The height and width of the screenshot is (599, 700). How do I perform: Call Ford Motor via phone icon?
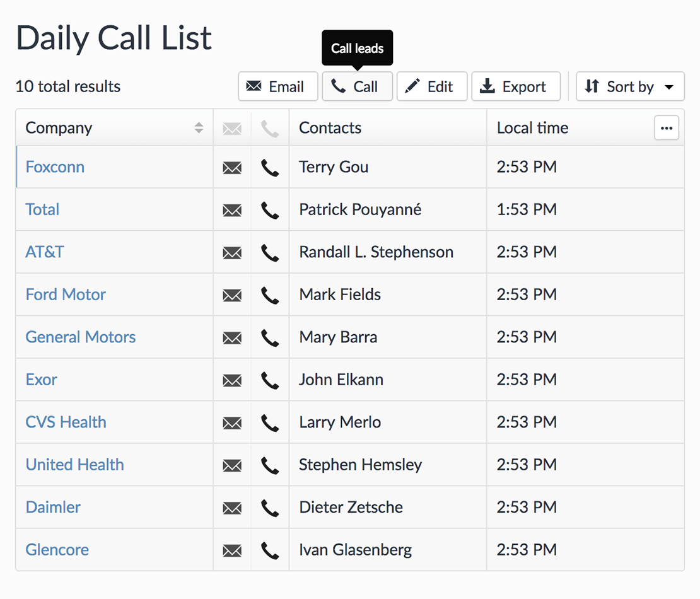(x=270, y=296)
